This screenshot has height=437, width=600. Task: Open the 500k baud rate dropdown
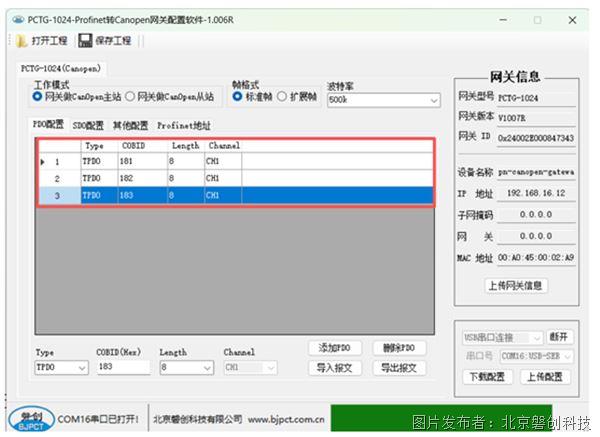(x=384, y=100)
